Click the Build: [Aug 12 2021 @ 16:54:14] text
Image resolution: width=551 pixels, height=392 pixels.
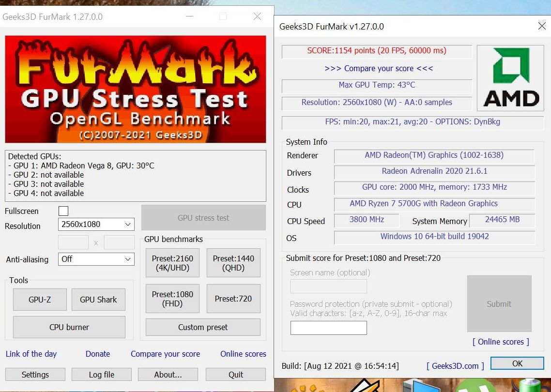tap(340, 366)
